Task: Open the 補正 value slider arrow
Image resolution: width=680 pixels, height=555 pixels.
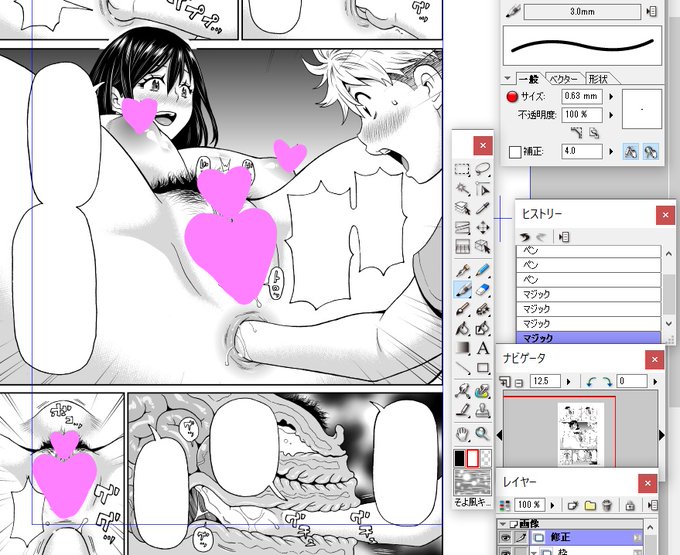Action: pos(611,151)
